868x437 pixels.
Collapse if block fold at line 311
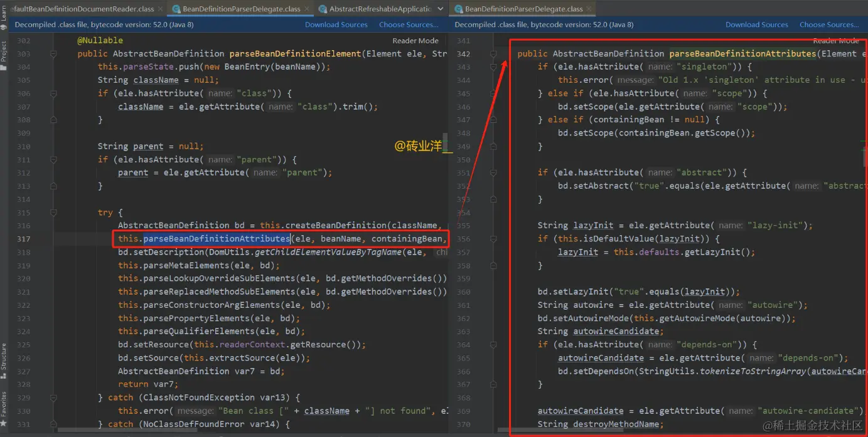tap(53, 159)
